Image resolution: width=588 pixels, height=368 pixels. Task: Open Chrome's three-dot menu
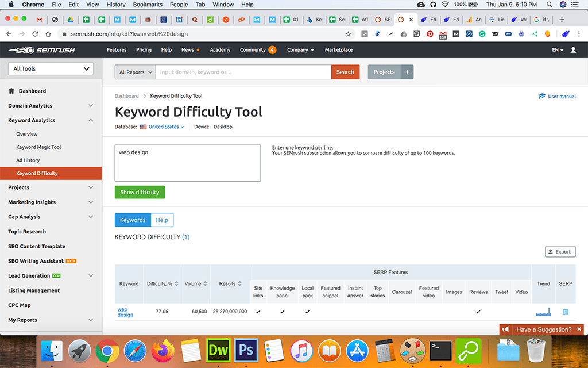tap(579, 34)
